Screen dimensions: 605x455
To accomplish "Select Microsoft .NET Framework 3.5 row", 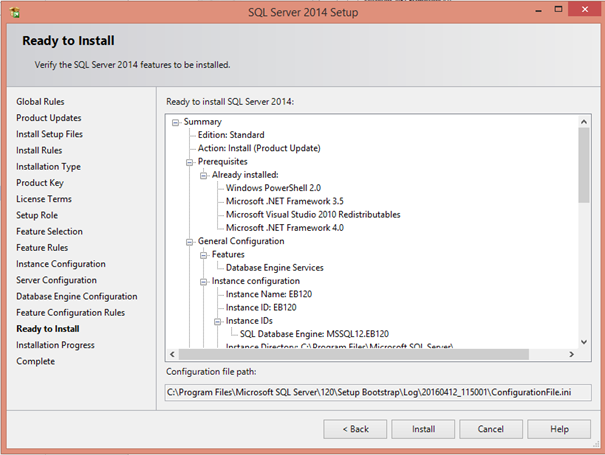I will pos(284,201).
